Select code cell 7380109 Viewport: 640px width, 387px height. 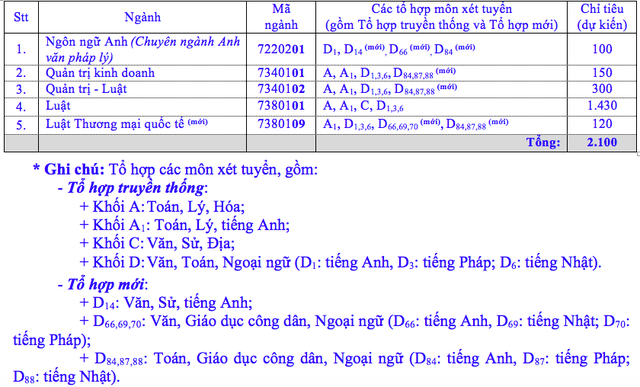click(x=281, y=124)
